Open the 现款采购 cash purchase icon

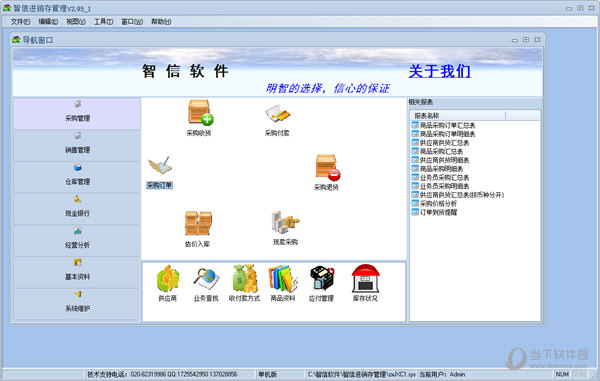click(285, 223)
